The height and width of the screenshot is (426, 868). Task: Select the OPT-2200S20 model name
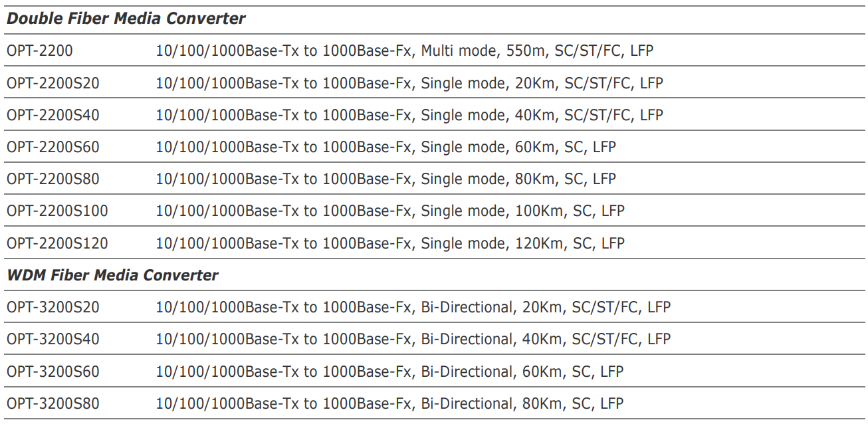(x=53, y=84)
